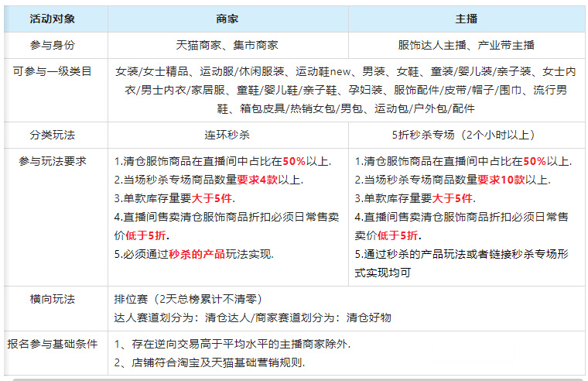The image size is (588, 381).
Task: Select the 横向玩法 row label
Action: pyautogui.click(x=53, y=298)
